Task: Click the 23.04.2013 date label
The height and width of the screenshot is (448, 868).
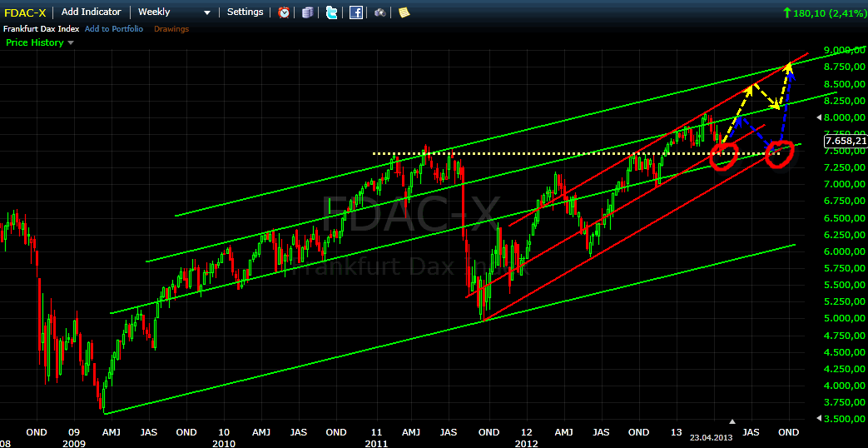Action: coord(711,437)
